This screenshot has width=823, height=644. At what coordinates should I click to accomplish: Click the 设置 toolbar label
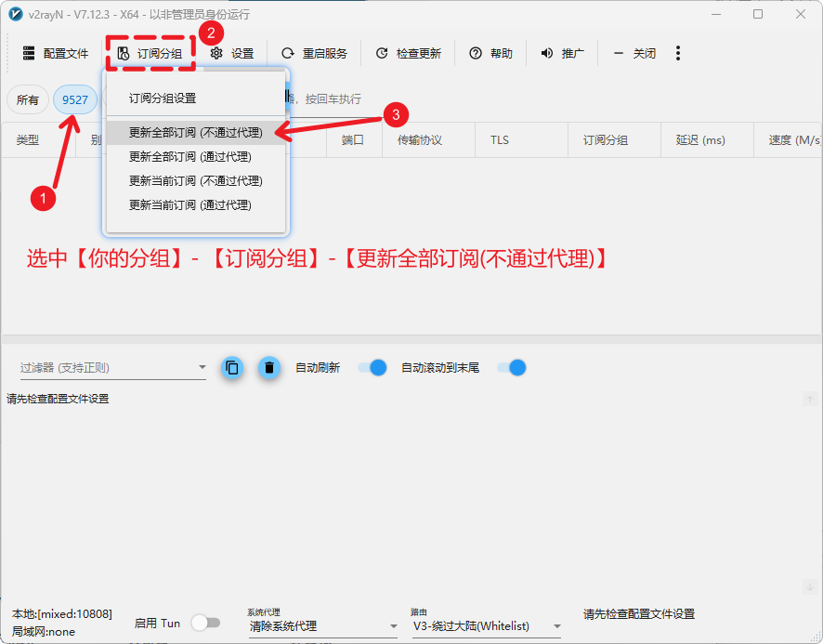(x=242, y=54)
